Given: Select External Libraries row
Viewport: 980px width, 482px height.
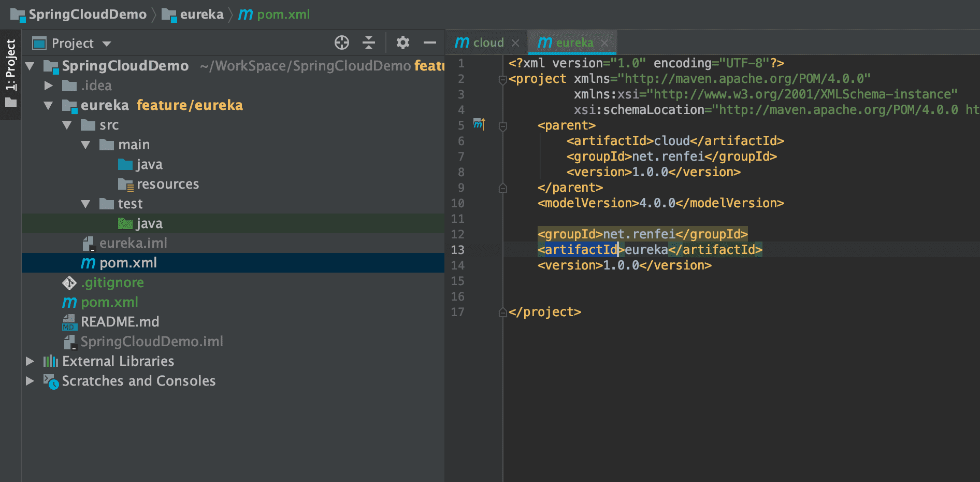Looking at the screenshot, I should tap(233, 361).
